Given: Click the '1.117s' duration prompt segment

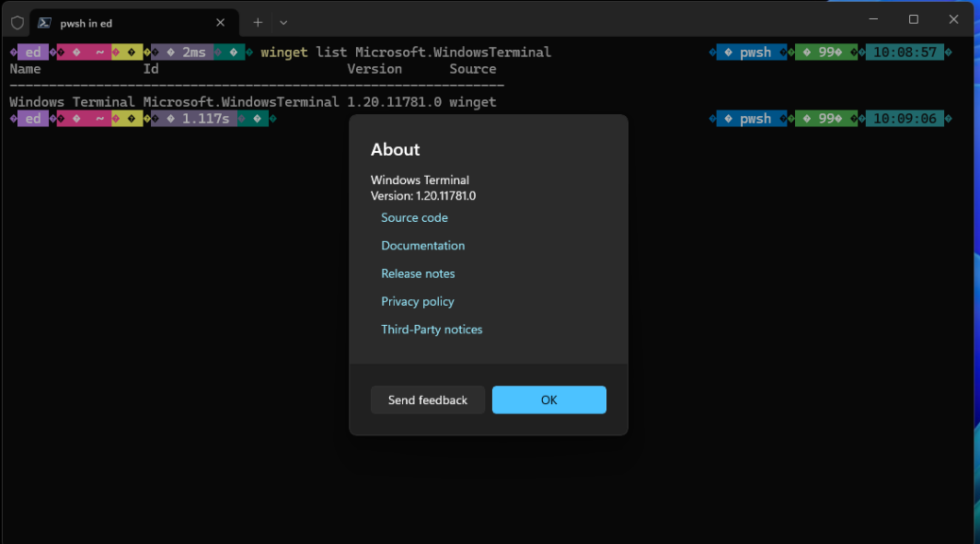Looking at the screenshot, I should tap(194, 119).
